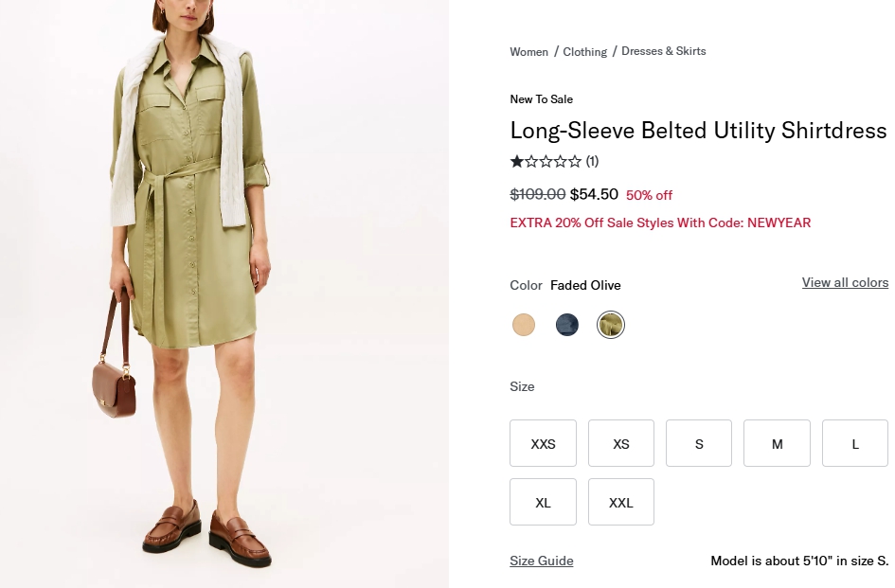This screenshot has height=588, width=895.
Task: Choose the navy blue color swatch
Action: 567,326
